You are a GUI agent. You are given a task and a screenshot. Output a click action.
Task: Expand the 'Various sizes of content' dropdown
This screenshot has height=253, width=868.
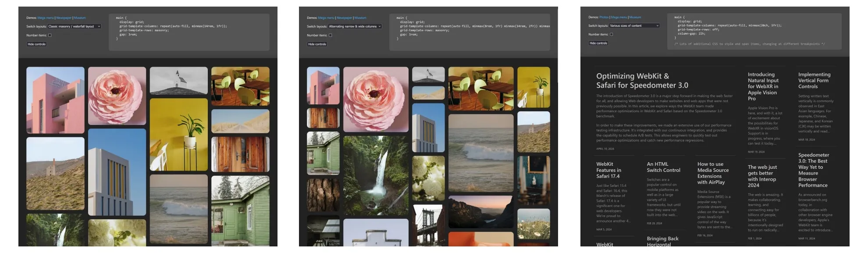pyautogui.click(x=634, y=26)
